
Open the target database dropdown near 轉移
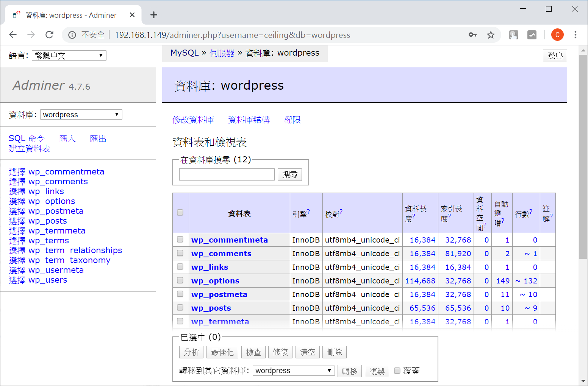point(293,370)
